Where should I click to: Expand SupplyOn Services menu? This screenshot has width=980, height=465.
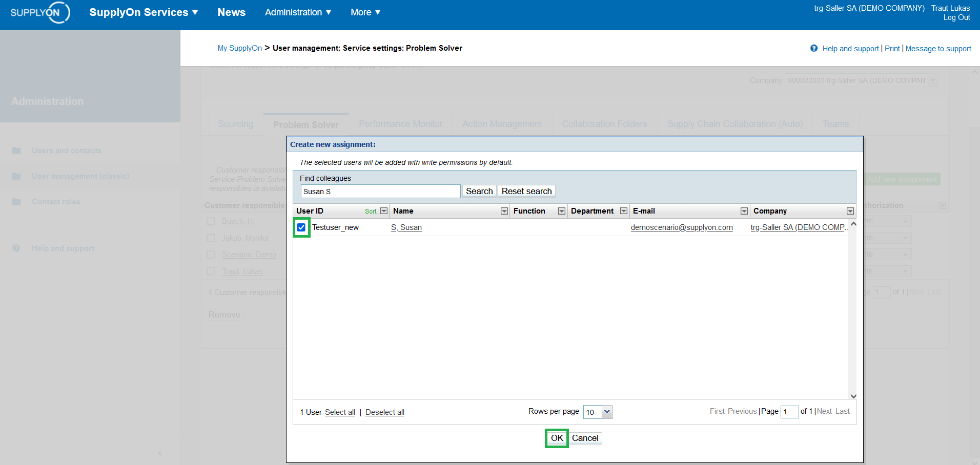(x=144, y=12)
